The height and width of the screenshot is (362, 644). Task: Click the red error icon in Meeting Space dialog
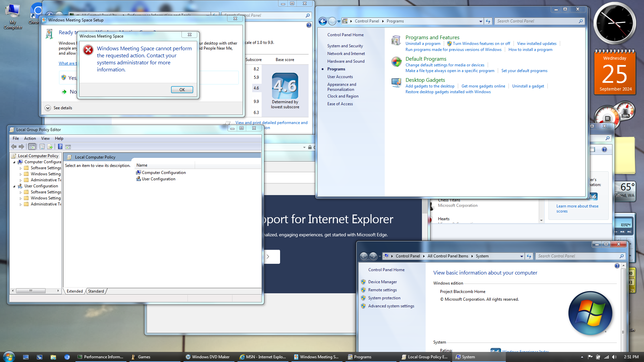click(88, 50)
